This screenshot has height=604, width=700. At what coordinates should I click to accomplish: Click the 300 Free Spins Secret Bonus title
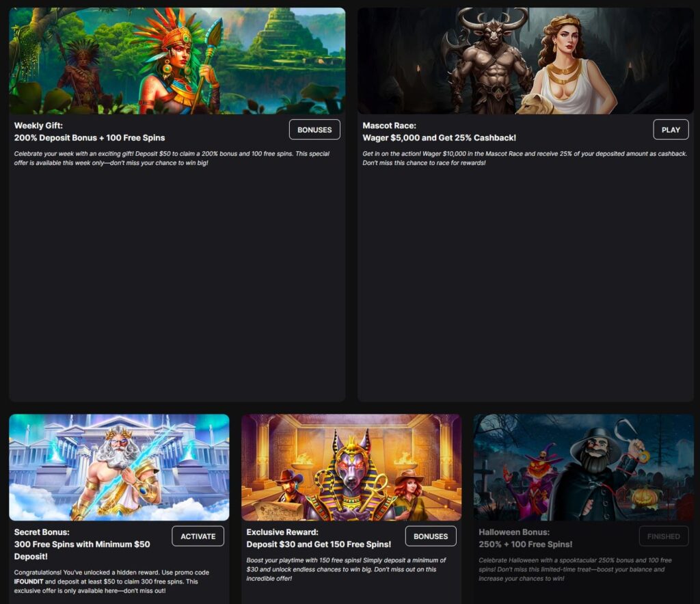[82, 544]
